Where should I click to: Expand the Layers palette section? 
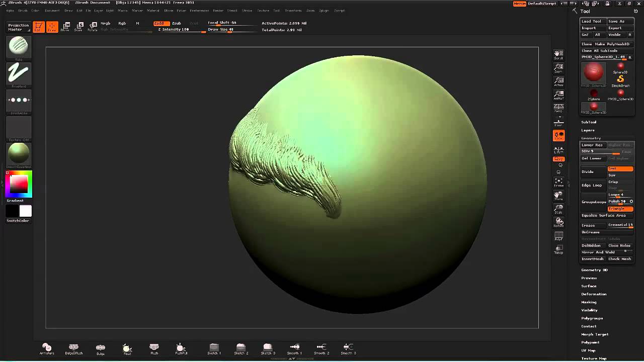coord(588,130)
